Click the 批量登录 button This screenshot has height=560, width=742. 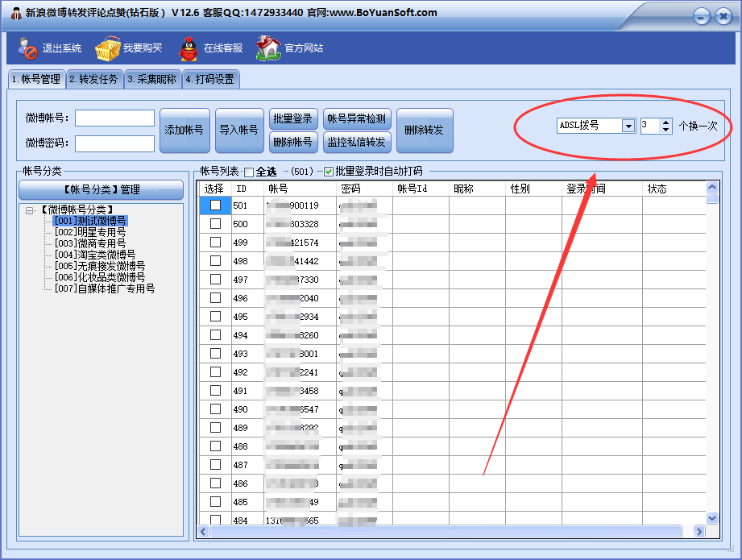coord(293,118)
